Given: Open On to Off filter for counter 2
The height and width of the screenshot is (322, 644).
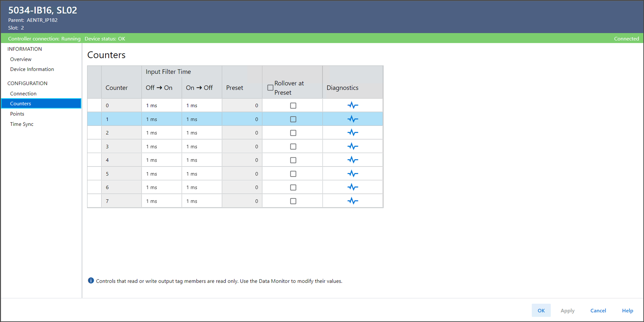Looking at the screenshot, I should tap(201, 133).
